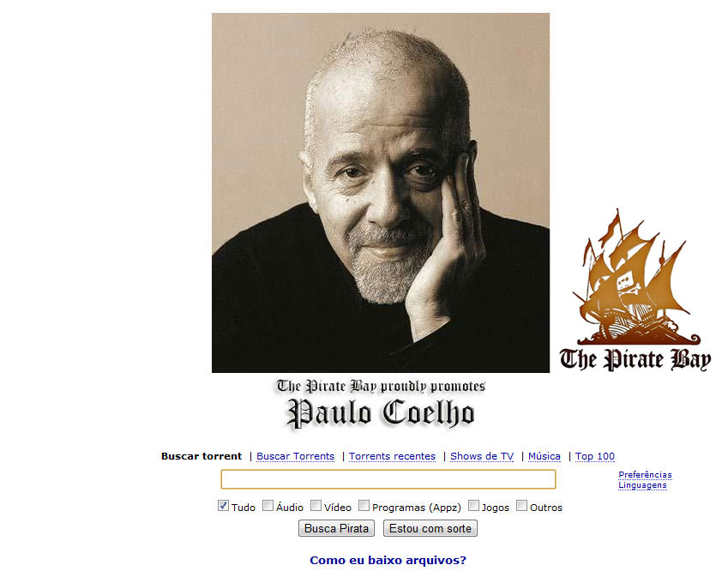Viewport: 728px width, 577px height.
Task: Open Preferências settings link
Action: (645, 474)
